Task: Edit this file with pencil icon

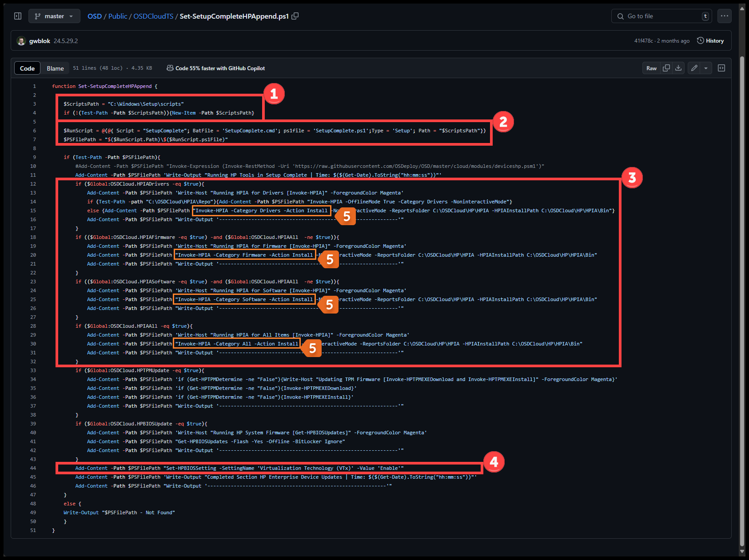Action: point(694,68)
